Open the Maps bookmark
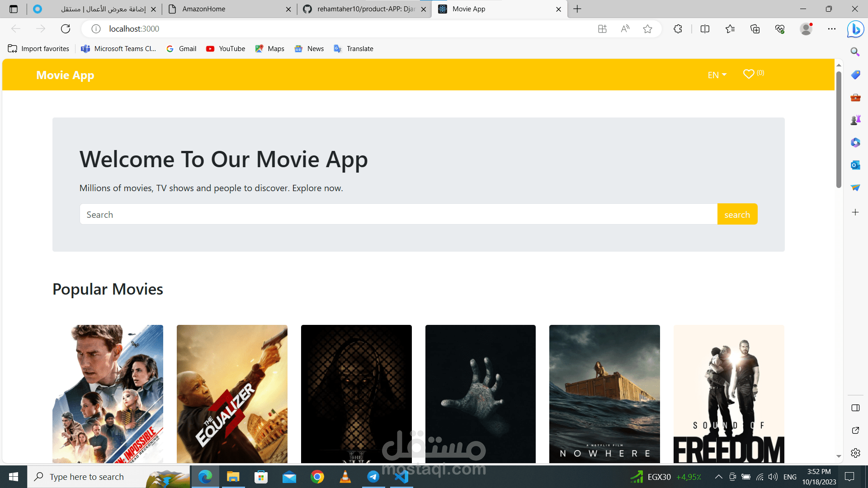 pos(270,49)
